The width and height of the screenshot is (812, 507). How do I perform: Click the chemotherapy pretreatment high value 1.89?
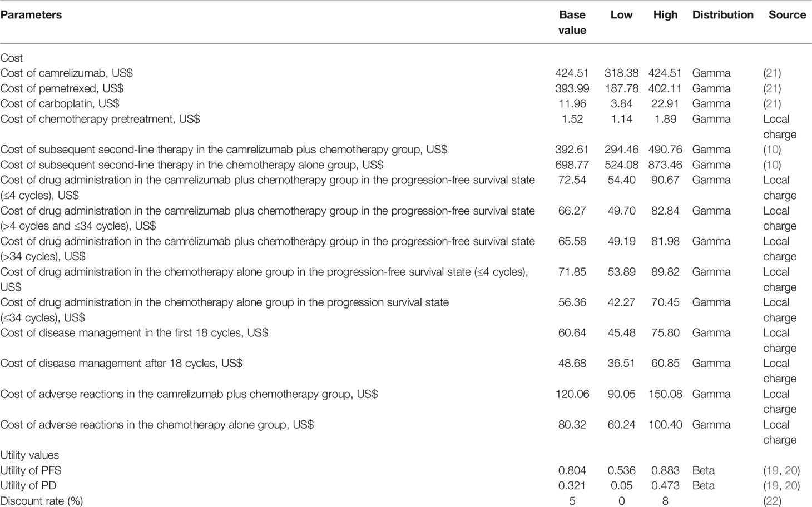(665, 119)
